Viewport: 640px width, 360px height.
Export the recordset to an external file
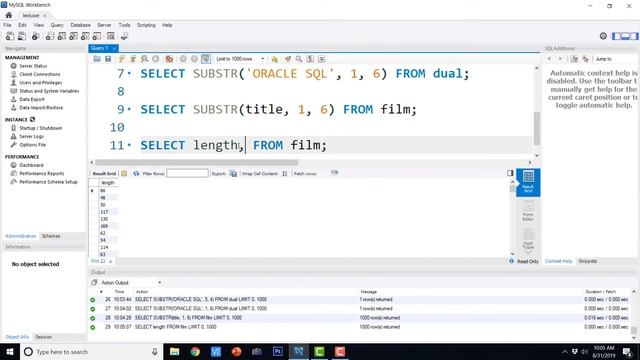click(x=233, y=173)
